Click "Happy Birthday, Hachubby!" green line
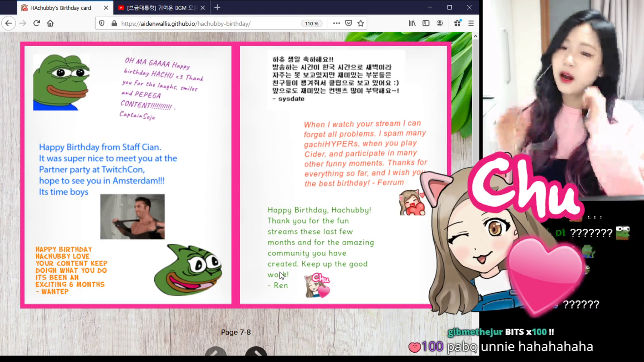The width and height of the screenshot is (644, 362). [x=320, y=210]
